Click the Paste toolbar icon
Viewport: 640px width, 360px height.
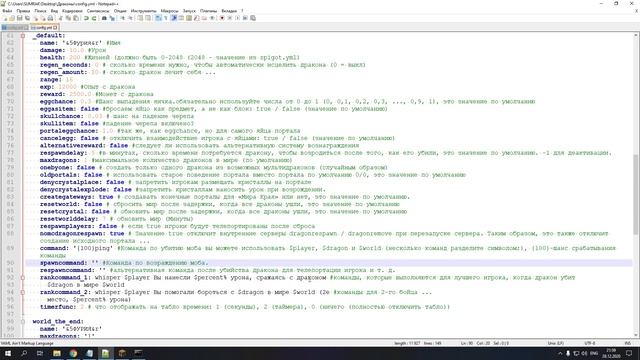pos(76,18)
